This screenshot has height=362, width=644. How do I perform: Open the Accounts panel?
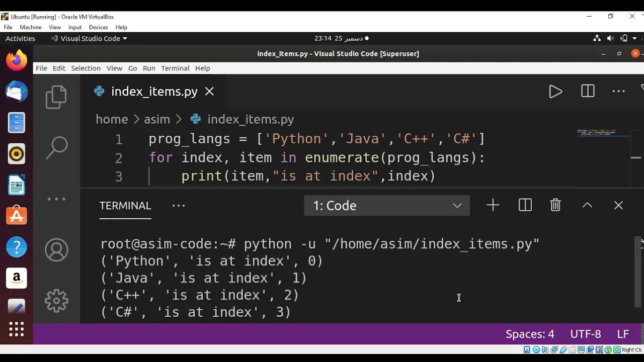click(x=56, y=249)
